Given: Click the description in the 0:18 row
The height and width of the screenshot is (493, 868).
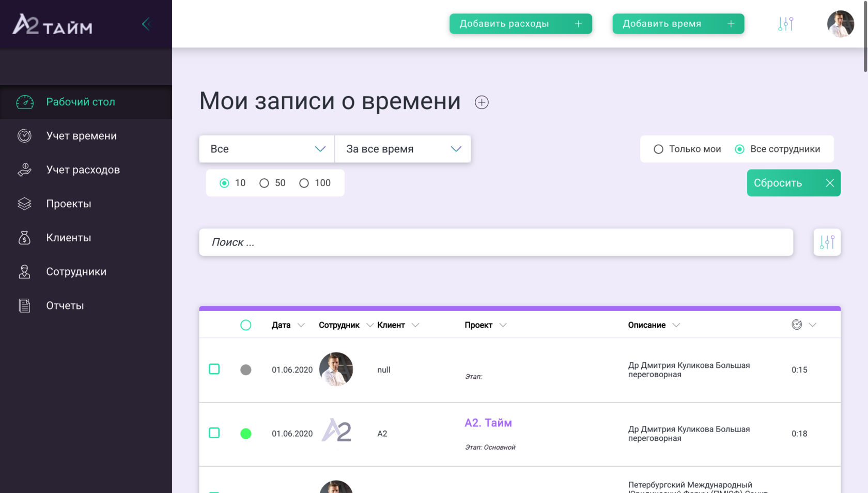Looking at the screenshot, I should (689, 434).
